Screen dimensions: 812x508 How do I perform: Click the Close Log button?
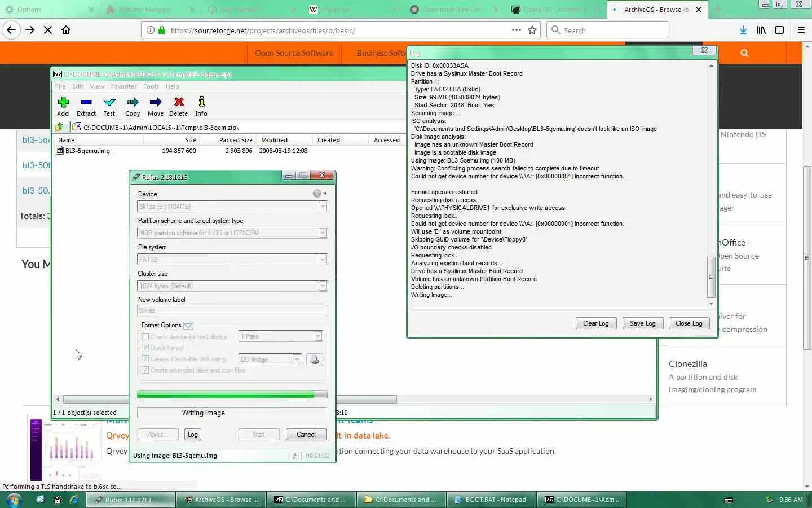[689, 323]
